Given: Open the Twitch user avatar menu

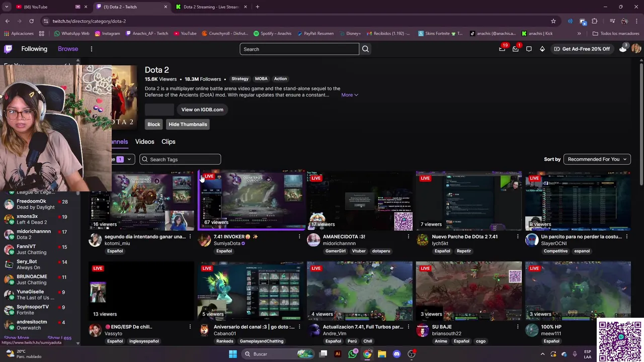Looking at the screenshot, I should point(636,48).
